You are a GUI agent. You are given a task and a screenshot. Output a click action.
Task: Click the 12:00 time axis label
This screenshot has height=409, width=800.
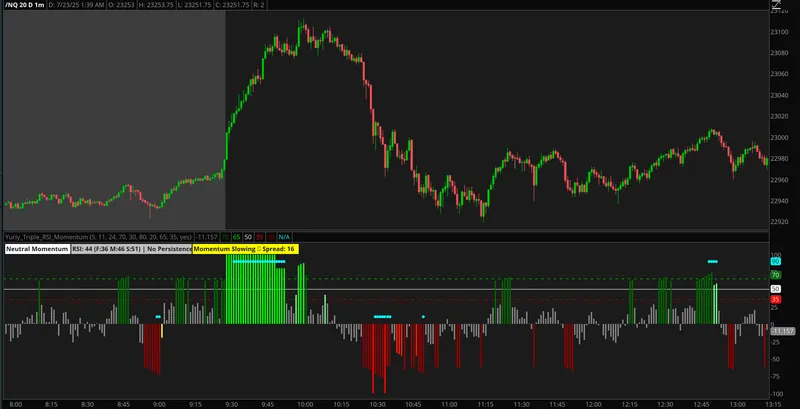(594, 404)
